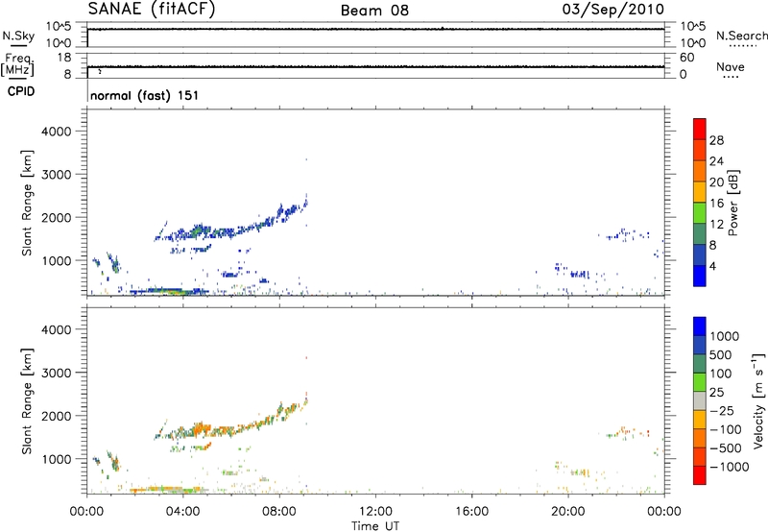Click the Time UT axis title

[375, 526]
